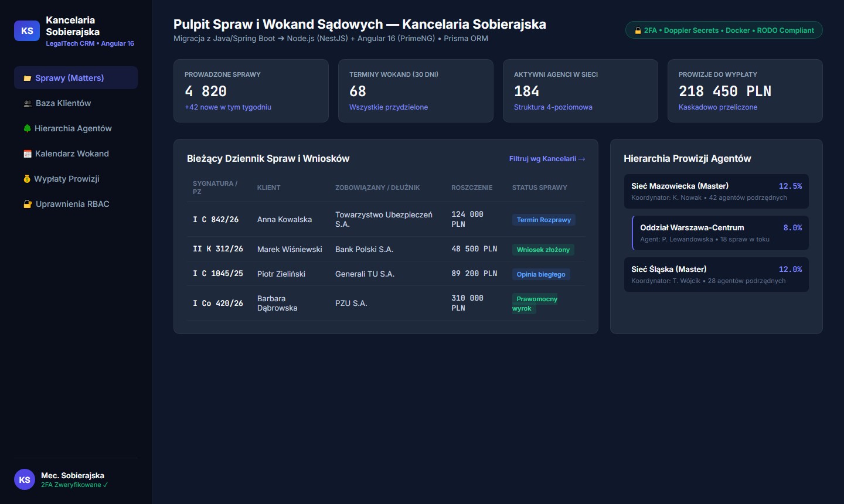
Task: Click Prawomocny wyrok status badge
Action: [x=535, y=304]
